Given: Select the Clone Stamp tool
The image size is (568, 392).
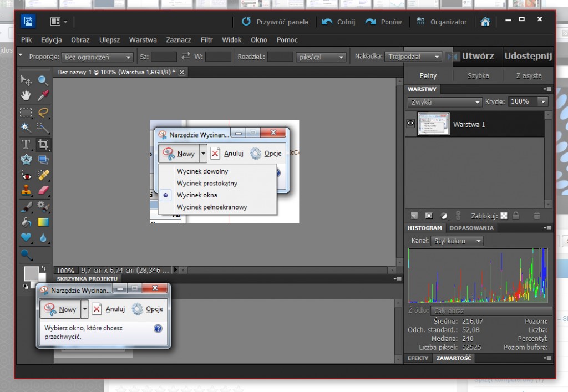Looking at the screenshot, I should tap(26, 190).
